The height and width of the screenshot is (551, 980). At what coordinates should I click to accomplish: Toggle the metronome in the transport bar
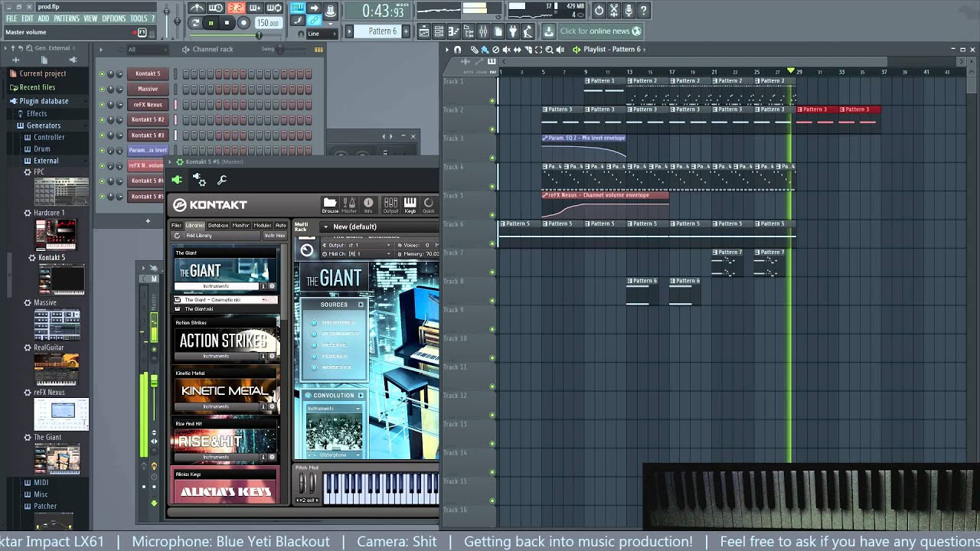[x=198, y=8]
